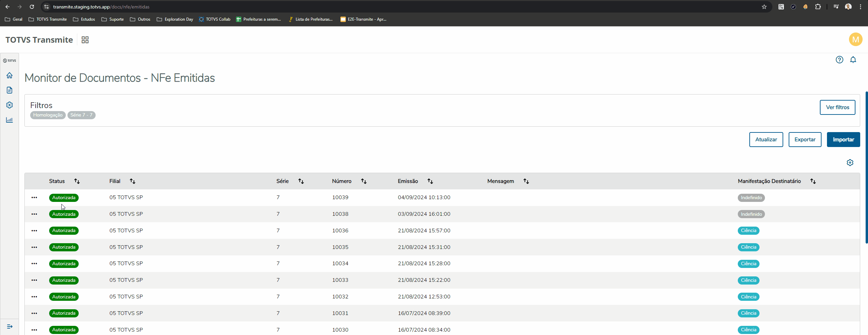Screen dimensions: 868x335
Task: Open site information icon in address bar
Action: pyautogui.click(x=46, y=7)
